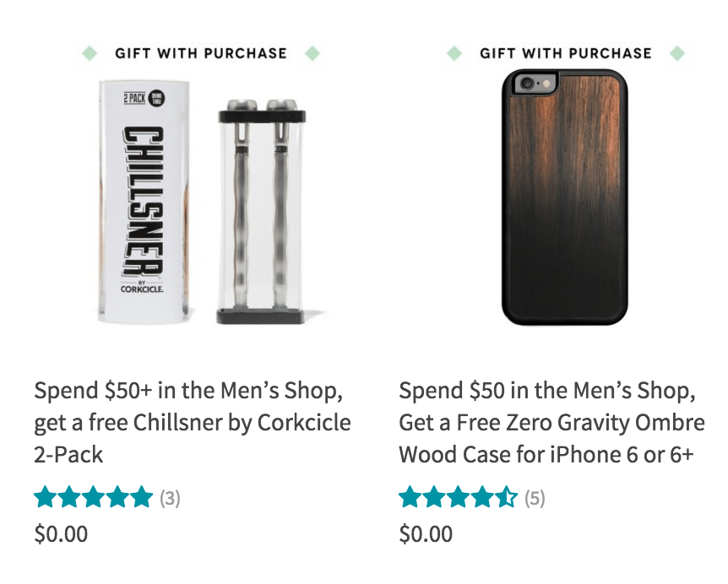Viewport: 728px width, 584px height.
Task: Click the Zero Gravity Ombre Wood Case title
Action: coord(551,422)
